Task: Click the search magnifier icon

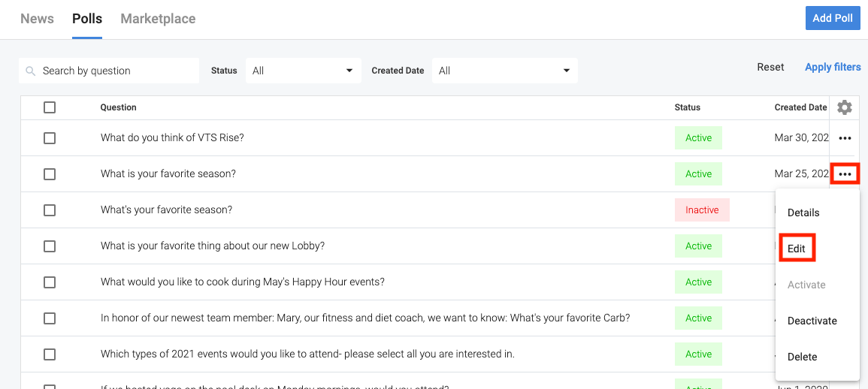Action: tap(31, 71)
